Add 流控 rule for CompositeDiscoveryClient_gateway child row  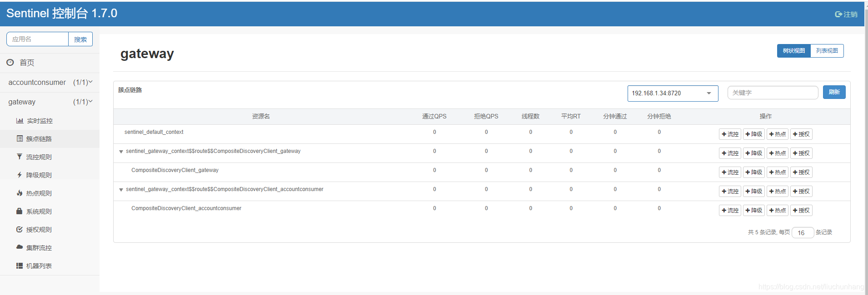tap(730, 172)
